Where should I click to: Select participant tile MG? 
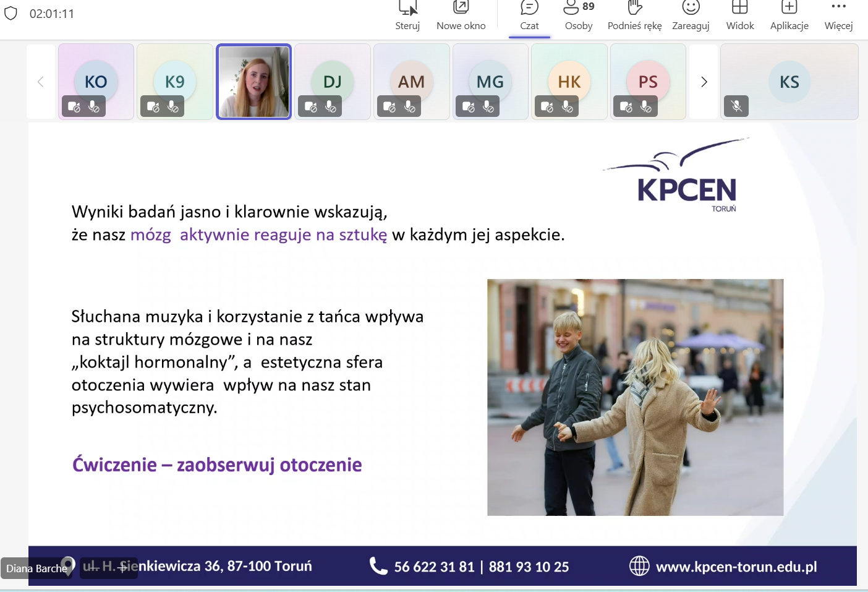click(x=490, y=82)
